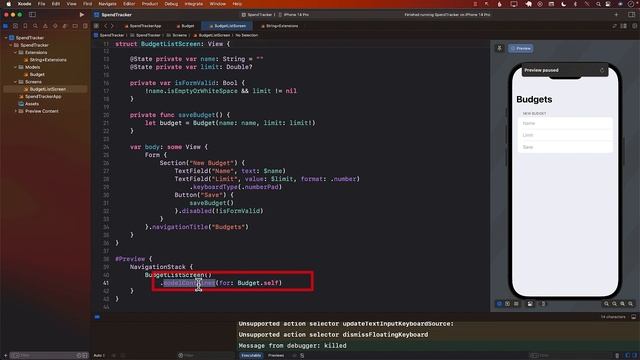The height and width of the screenshot is (360, 640).
Task: Collapse the SpendTracker project root
Action: 6,38
